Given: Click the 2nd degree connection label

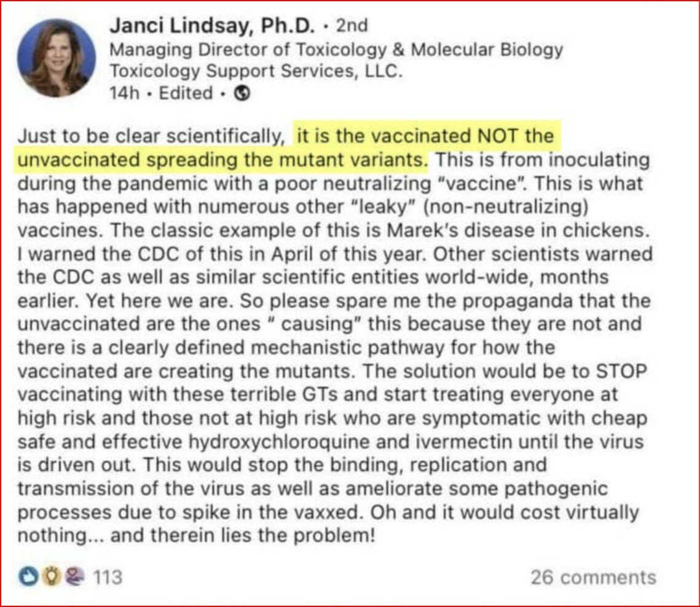Looking at the screenshot, I should [352, 25].
